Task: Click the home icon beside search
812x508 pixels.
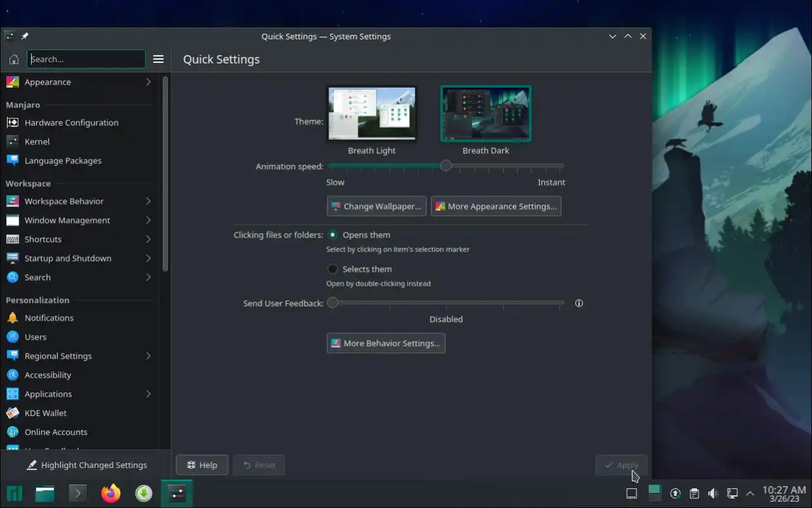Action: [13, 59]
